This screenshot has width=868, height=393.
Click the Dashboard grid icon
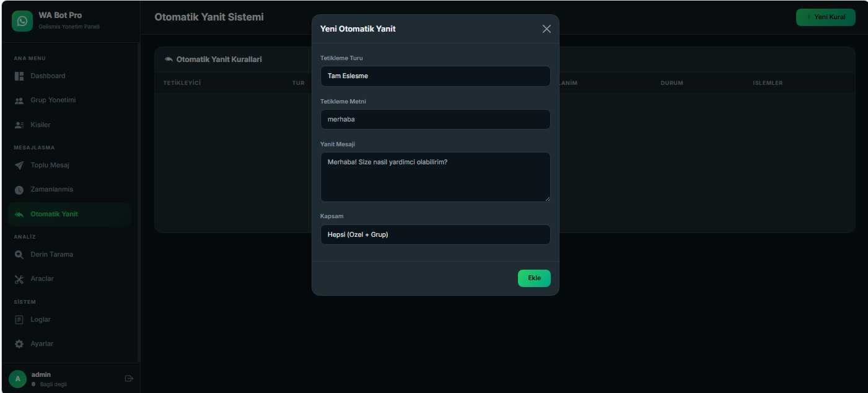point(19,76)
